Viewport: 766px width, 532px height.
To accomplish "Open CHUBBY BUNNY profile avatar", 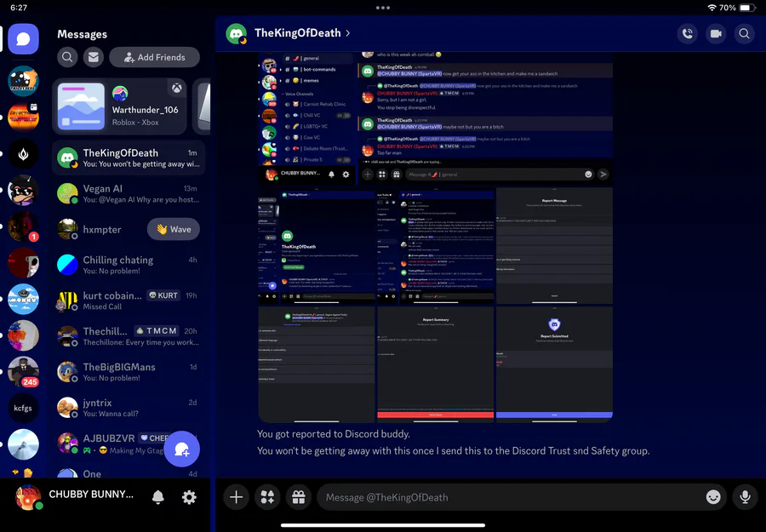I will pos(28,497).
